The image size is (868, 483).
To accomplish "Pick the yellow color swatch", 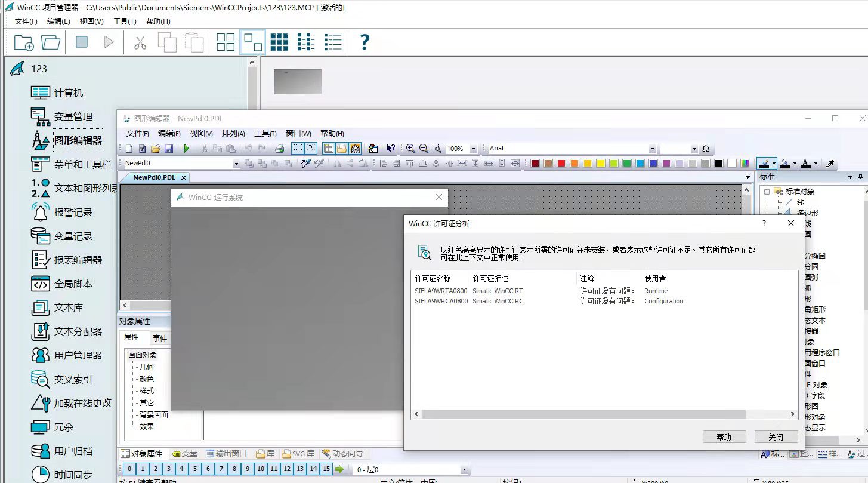I will click(x=600, y=164).
